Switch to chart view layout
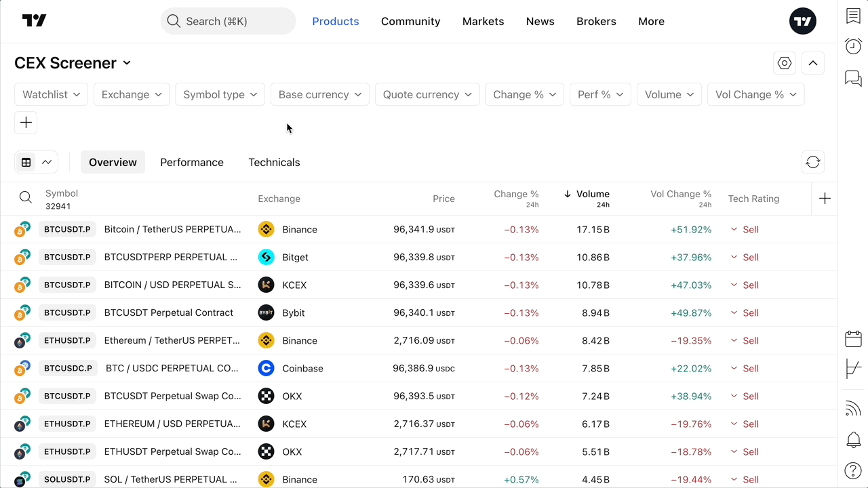The height and width of the screenshot is (488, 868). 47,162
